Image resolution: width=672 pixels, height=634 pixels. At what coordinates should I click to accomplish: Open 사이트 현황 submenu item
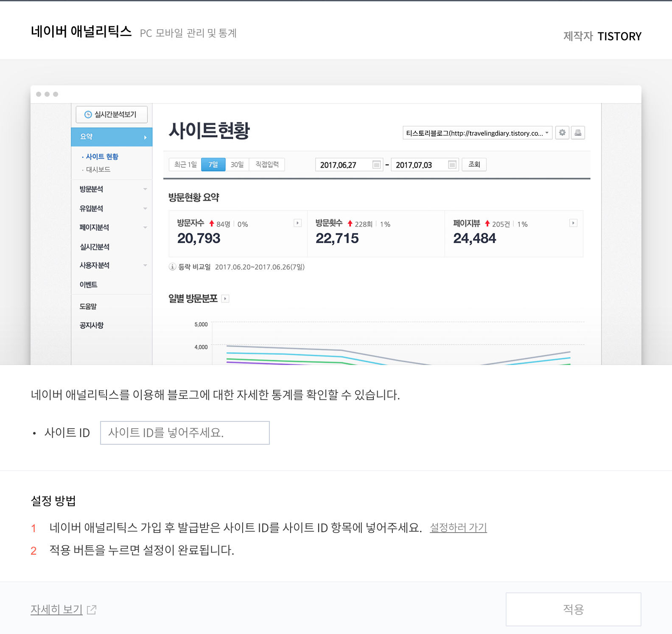point(102,157)
